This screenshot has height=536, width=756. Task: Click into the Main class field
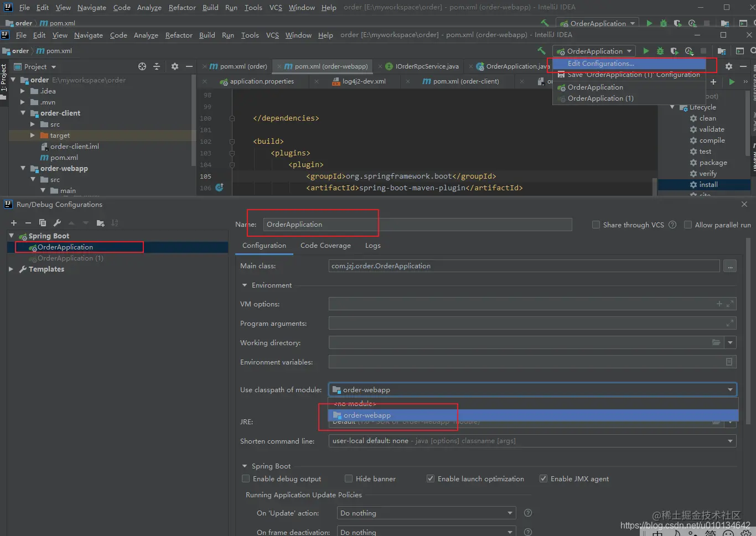click(x=524, y=266)
